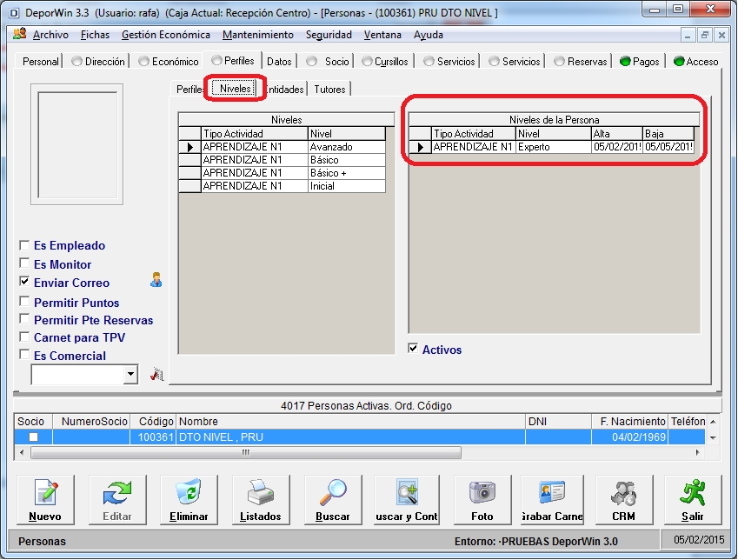Screen dimensions: 738x560
Task: Open the Seguridad menu
Action: click(329, 35)
